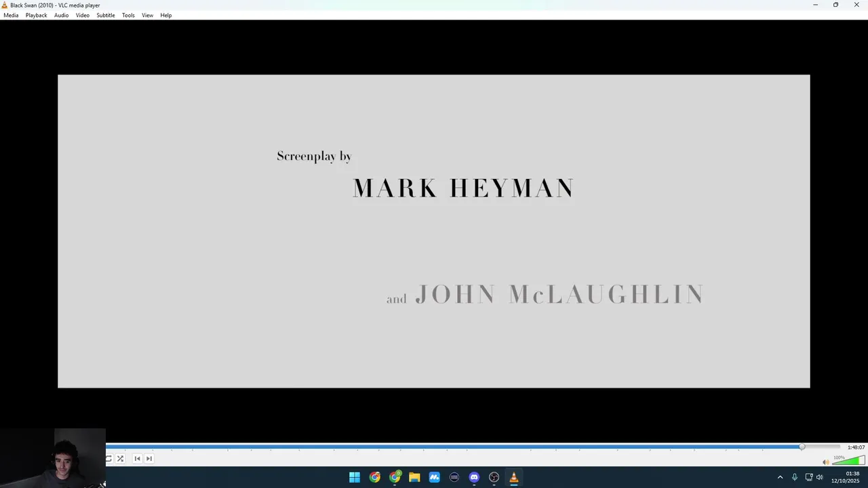This screenshot has height=488, width=868.
Task: Close the VLC media player window
Action: pos(856,5)
